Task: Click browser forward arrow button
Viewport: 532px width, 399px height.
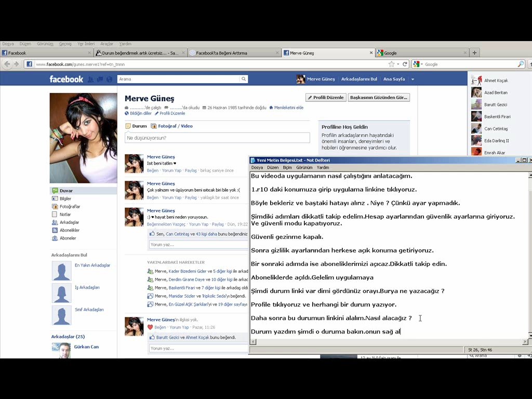Action: tap(16, 64)
